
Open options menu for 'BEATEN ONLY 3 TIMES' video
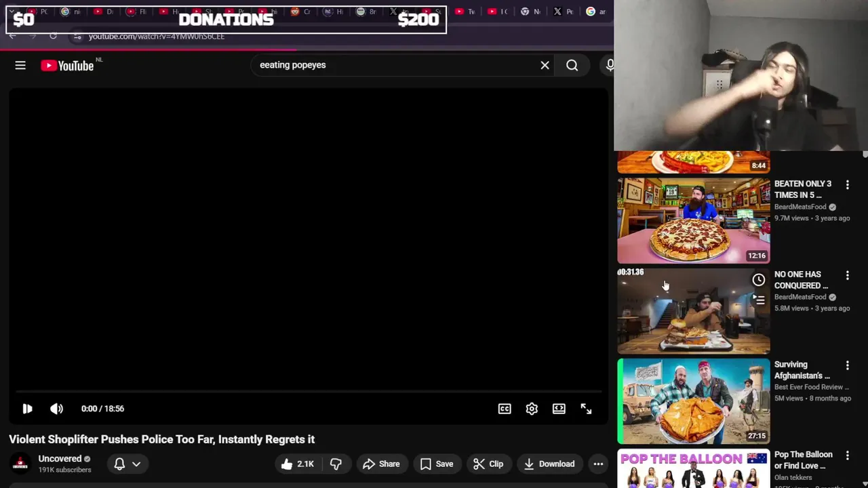point(847,184)
